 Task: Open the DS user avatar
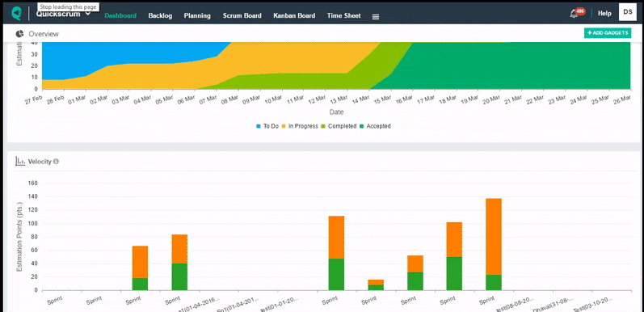pos(628,12)
